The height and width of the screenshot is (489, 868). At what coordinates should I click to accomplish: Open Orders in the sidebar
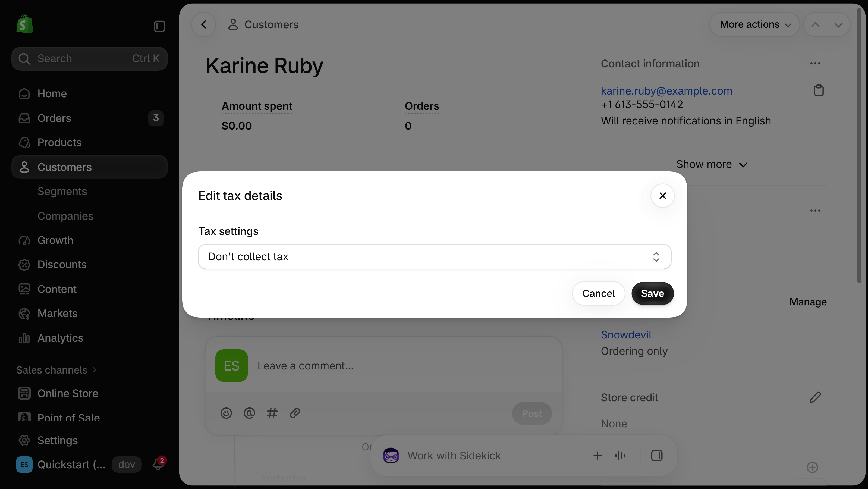(90, 118)
